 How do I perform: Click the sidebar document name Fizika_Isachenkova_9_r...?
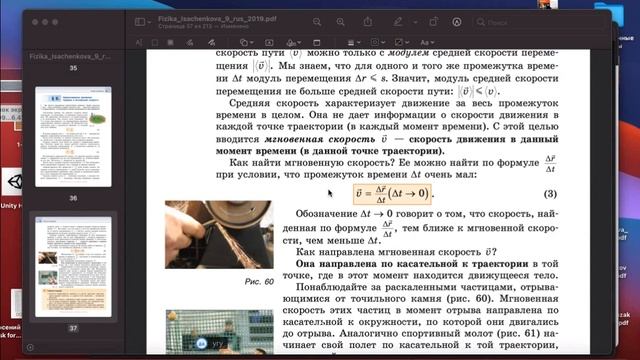(70, 56)
